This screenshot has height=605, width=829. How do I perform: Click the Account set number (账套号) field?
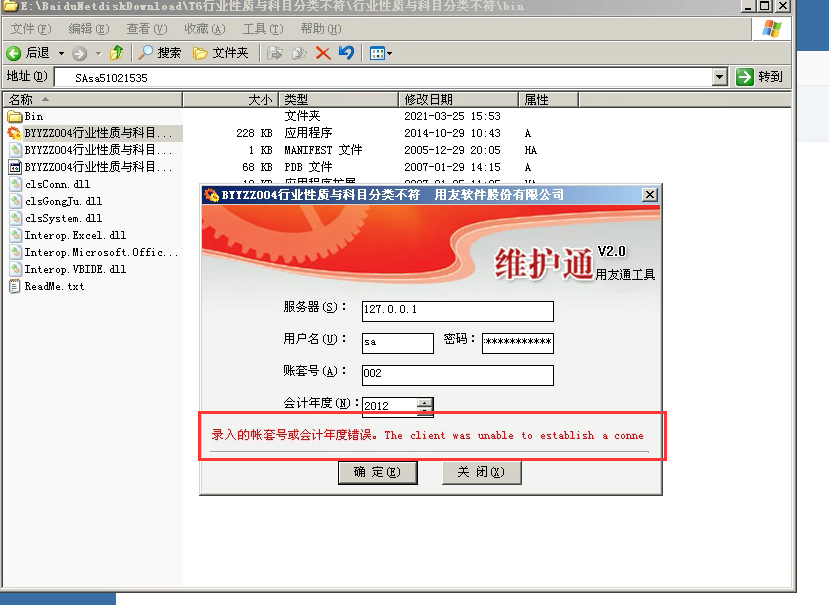coord(457,375)
